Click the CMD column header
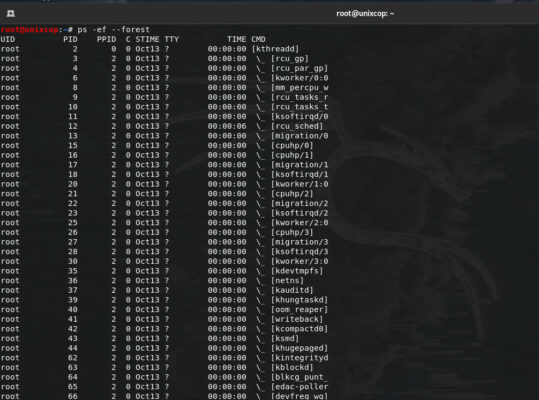Screen dimensions: 539x400 258,39
